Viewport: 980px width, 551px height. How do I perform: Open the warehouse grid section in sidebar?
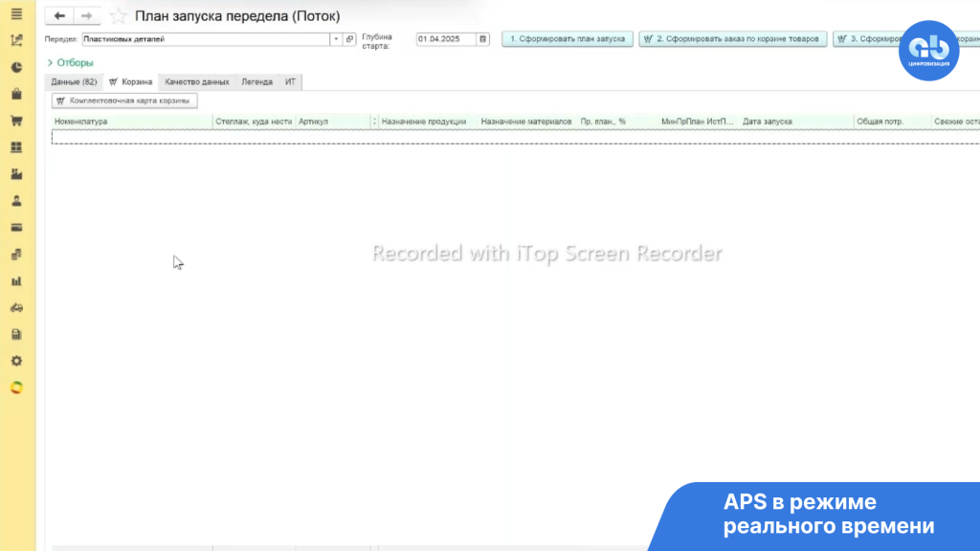tap(17, 147)
